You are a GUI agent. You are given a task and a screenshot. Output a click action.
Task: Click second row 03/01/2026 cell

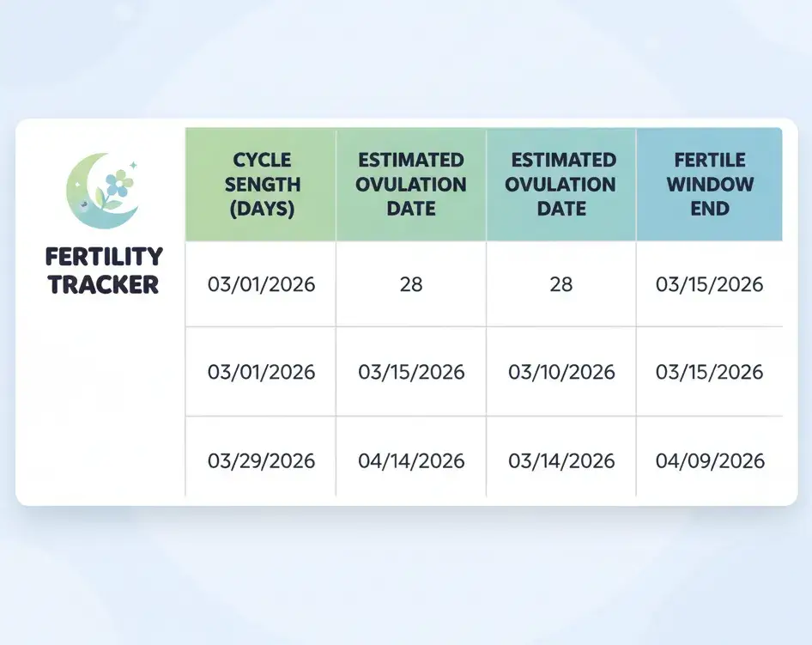[x=261, y=372]
